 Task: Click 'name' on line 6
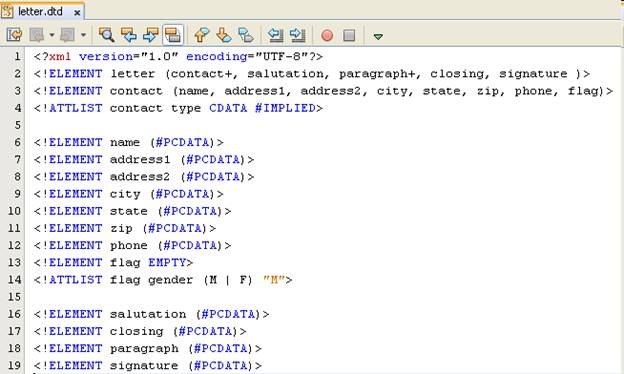[125, 142]
